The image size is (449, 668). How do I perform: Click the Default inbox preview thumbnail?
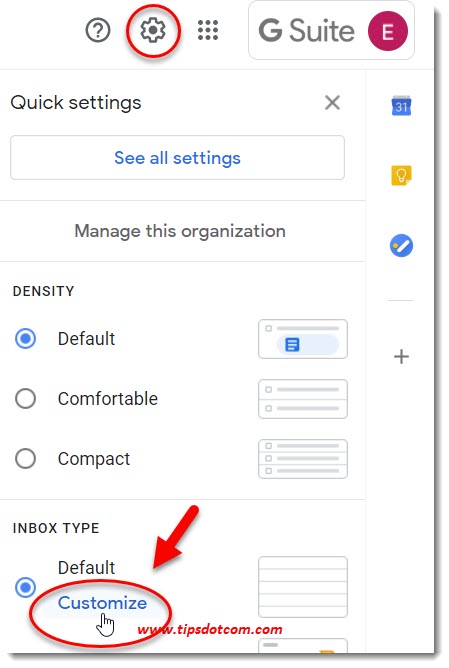tap(303, 587)
